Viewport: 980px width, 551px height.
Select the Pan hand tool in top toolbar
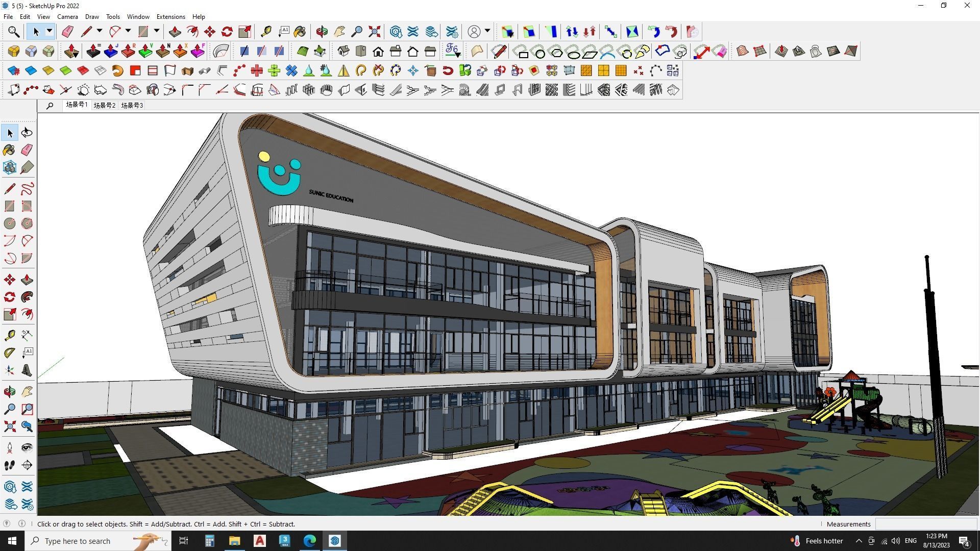tap(339, 32)
